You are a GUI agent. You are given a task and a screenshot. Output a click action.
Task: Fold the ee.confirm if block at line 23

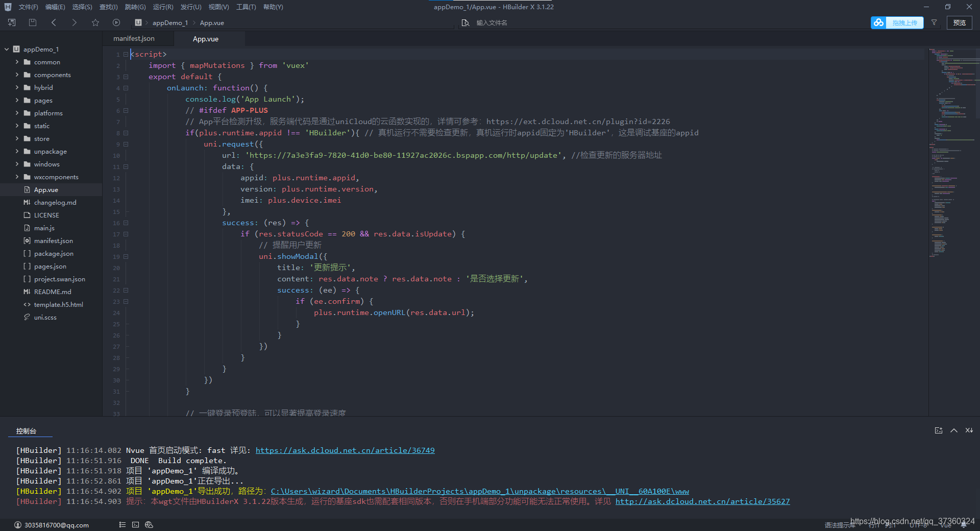126,301
